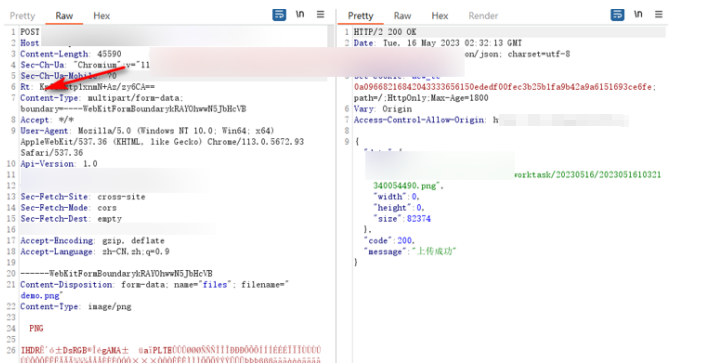Viewport: 723px width, 364px height.
Task: Open the request panel hamburger menu
Action: pos(320,14)
